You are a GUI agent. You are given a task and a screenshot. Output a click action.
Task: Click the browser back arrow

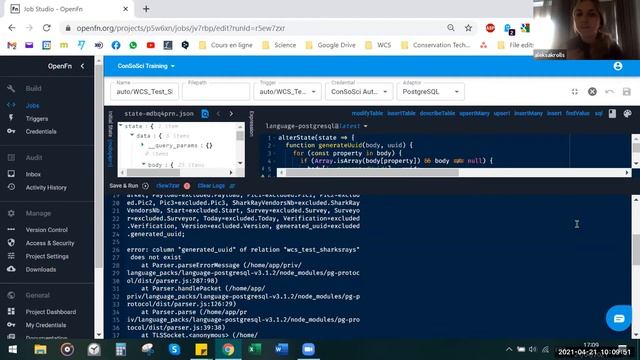(12, 28)
